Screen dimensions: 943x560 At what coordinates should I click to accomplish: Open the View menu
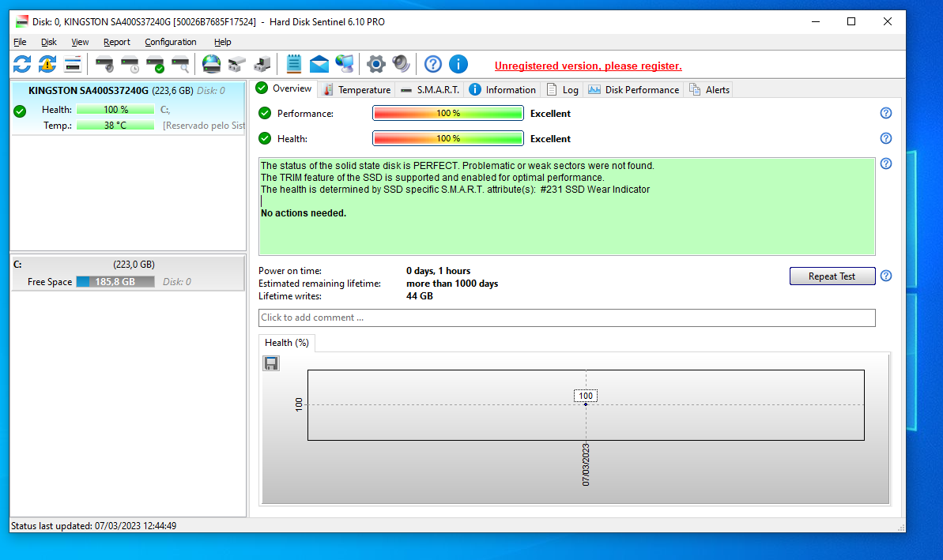[80, 42]
